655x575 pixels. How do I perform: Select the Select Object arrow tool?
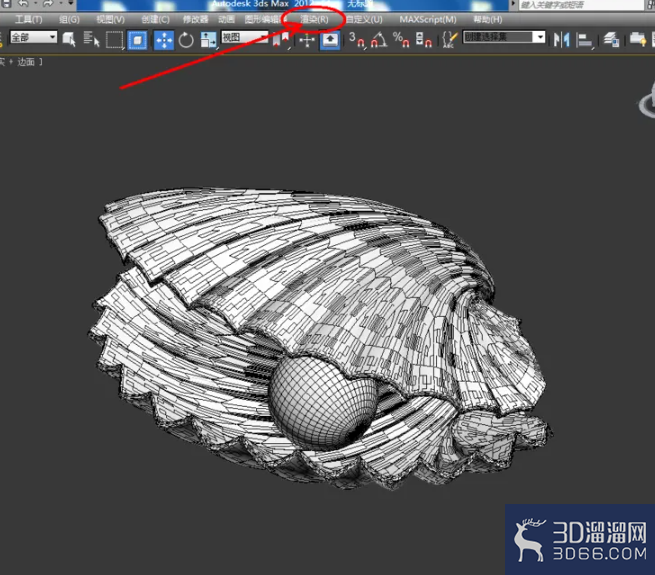pyautogui.click(x=69, y=40)
